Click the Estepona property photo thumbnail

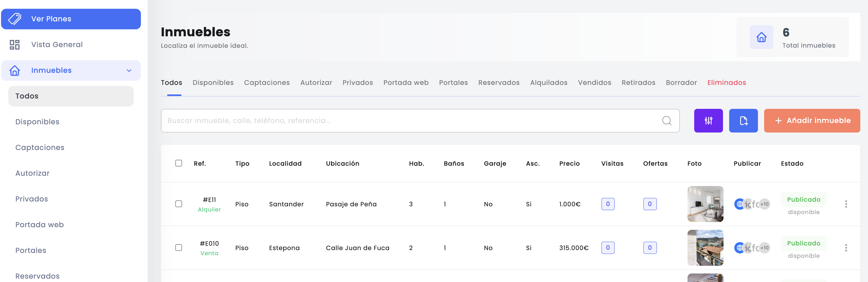point(705,248)
